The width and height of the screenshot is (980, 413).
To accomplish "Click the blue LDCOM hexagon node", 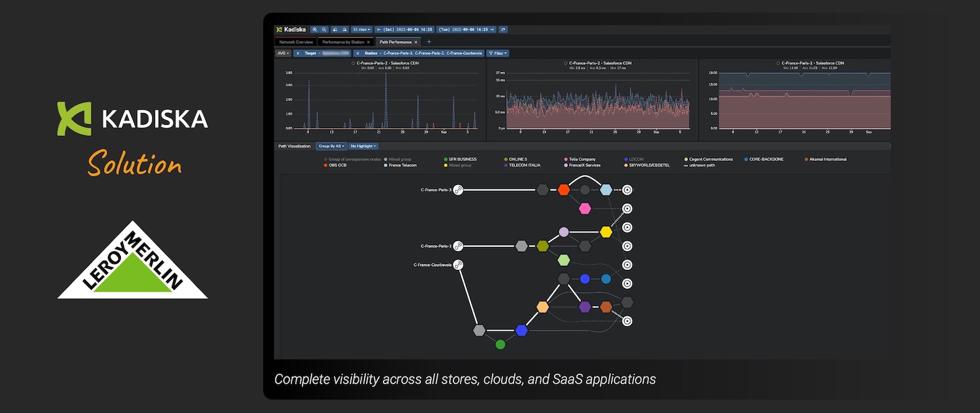I will click(x=521, y=330).
